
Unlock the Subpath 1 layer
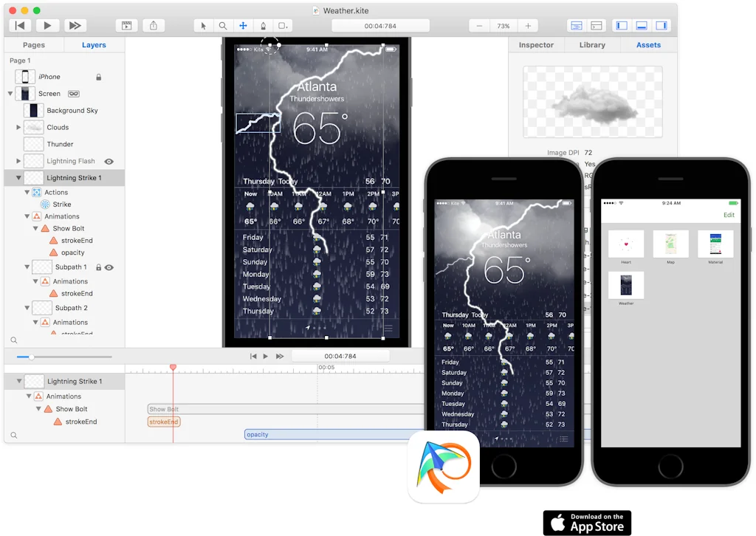98,267
